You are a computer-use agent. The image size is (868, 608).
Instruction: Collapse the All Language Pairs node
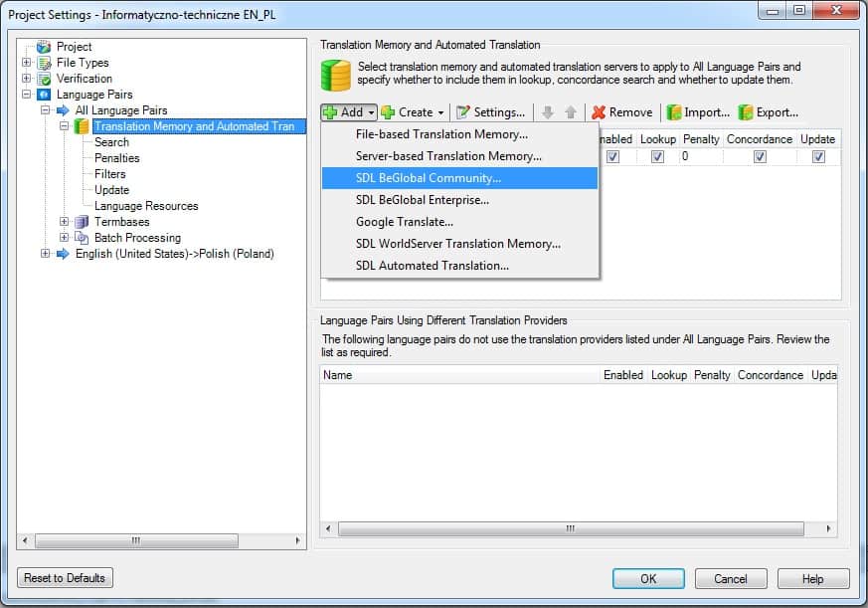46,110
